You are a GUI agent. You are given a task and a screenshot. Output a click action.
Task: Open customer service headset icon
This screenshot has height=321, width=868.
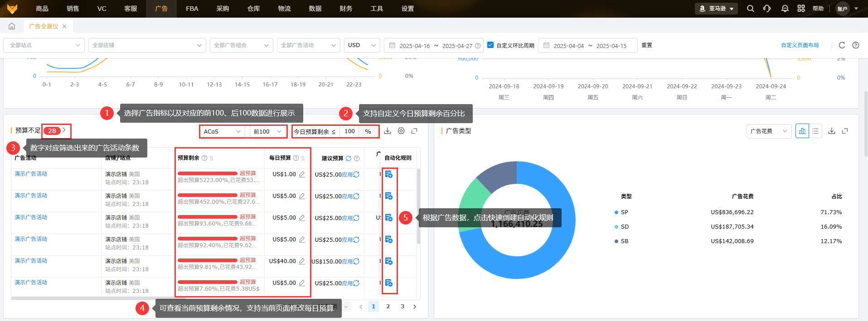(x=767, y=9)
